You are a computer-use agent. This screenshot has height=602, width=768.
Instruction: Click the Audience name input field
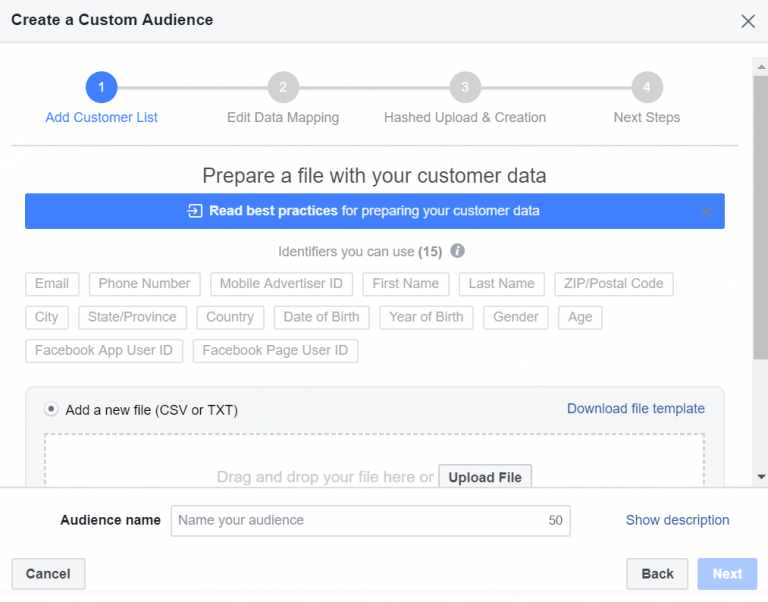pos(360,520)
